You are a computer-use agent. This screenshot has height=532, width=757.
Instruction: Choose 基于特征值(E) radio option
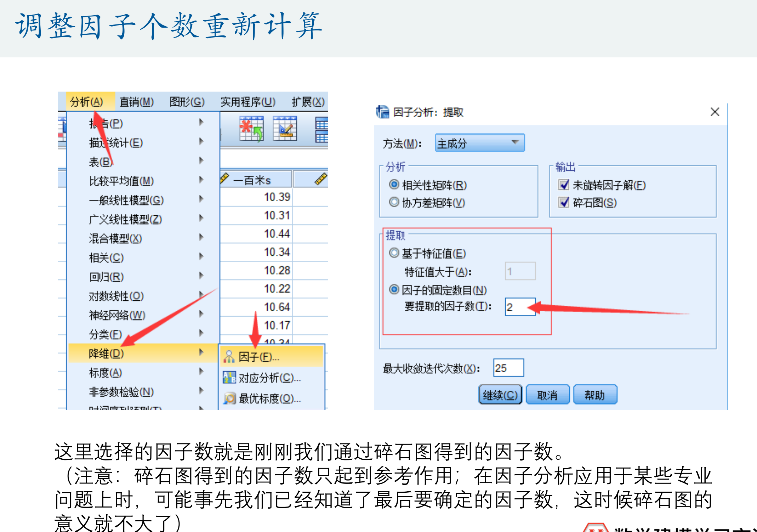click(394, 253)
